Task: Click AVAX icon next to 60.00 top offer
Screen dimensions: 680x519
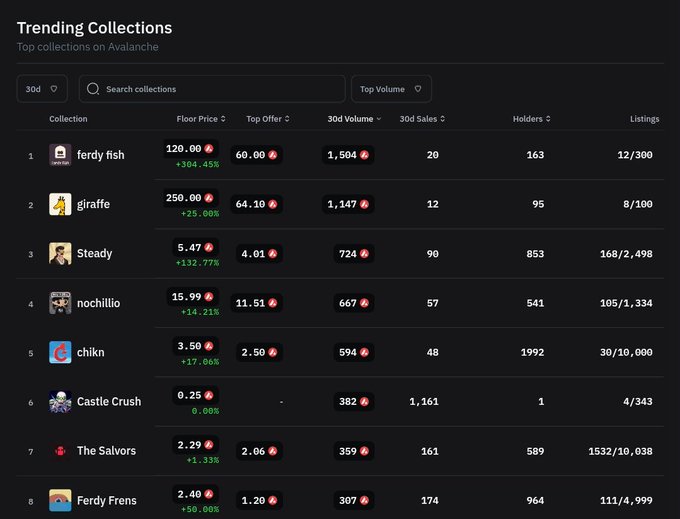Action: click(272, 155)
